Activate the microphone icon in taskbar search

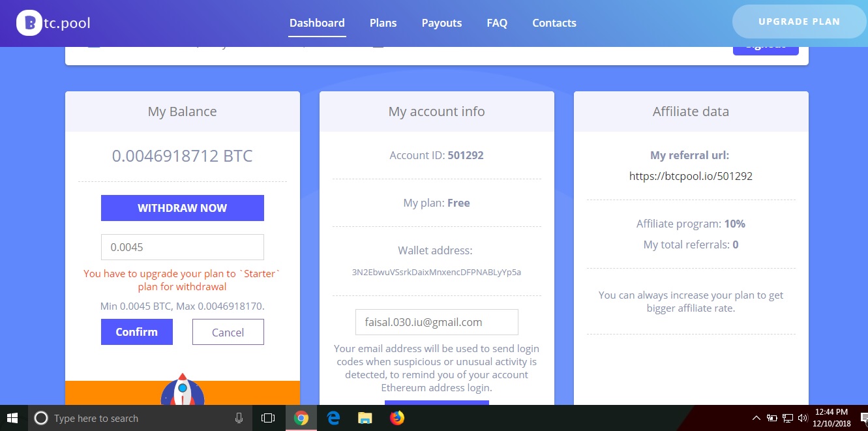pos(239,419)
